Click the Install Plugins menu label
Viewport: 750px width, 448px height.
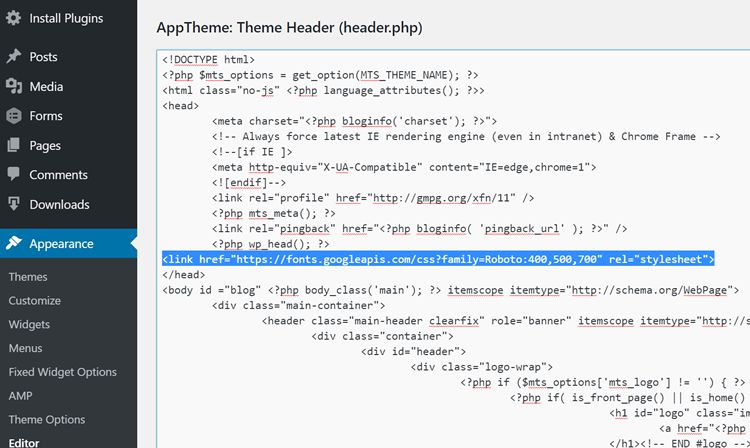[66, 18]
